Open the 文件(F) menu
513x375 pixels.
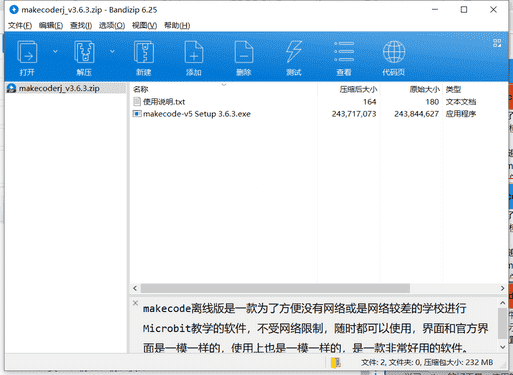point(20,25)
